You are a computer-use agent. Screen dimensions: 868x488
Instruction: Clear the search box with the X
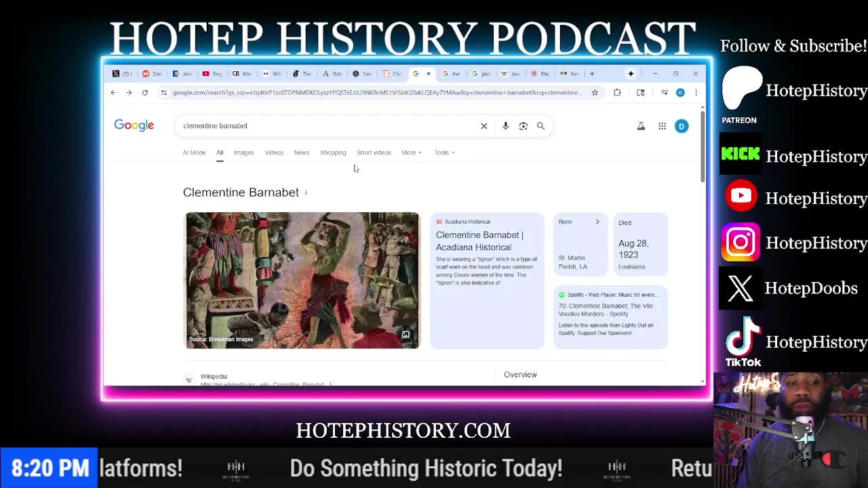[484, 126]
